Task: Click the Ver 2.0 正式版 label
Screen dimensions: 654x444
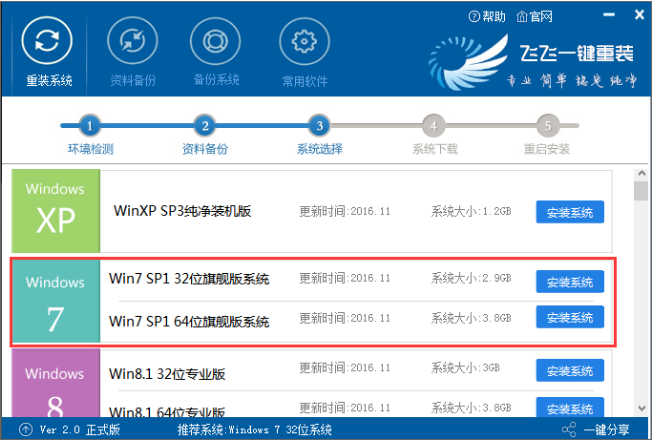Action: pyautogui.click(x=80, y=430)
